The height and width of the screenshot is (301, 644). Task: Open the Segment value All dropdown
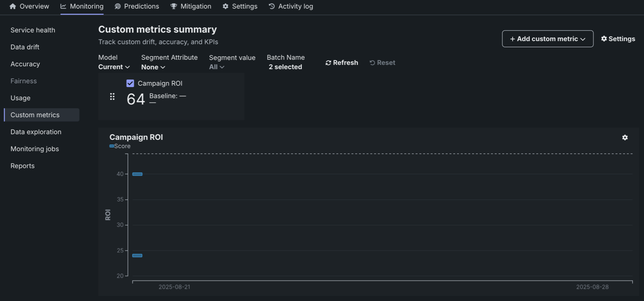pos(217,67)
